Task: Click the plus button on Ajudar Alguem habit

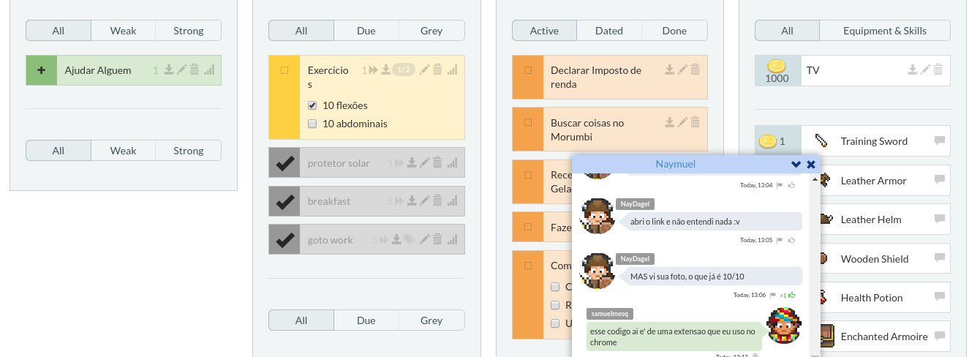Action: pyautogui.click(x=41, y=70)
